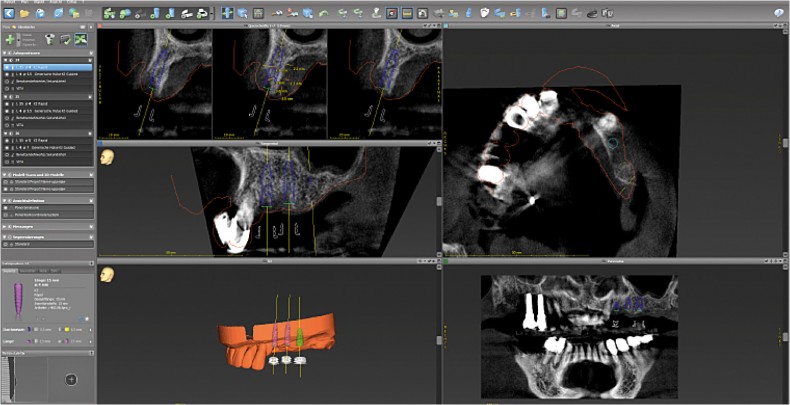Open dataset with the yellow folder icon
The width and height of the screenshot is (790, 405).
[x=25, y=13]
